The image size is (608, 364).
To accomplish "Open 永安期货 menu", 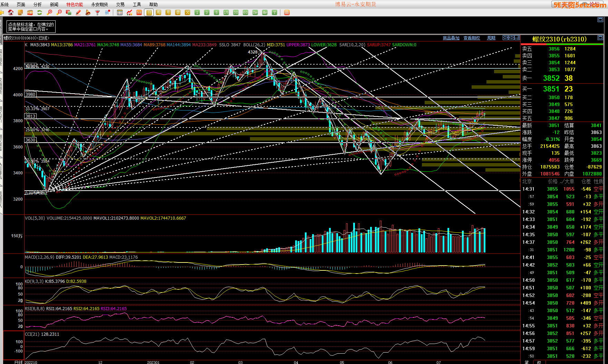I will click(99, 4).
